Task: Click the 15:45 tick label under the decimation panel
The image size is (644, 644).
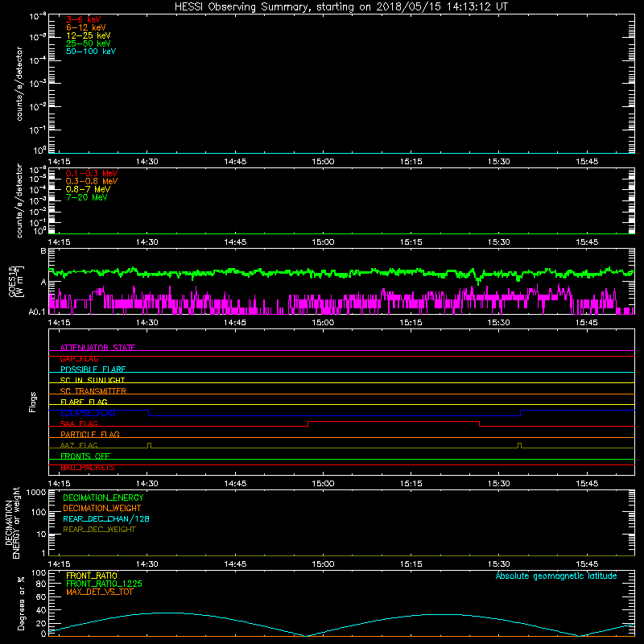Action: 587,564
